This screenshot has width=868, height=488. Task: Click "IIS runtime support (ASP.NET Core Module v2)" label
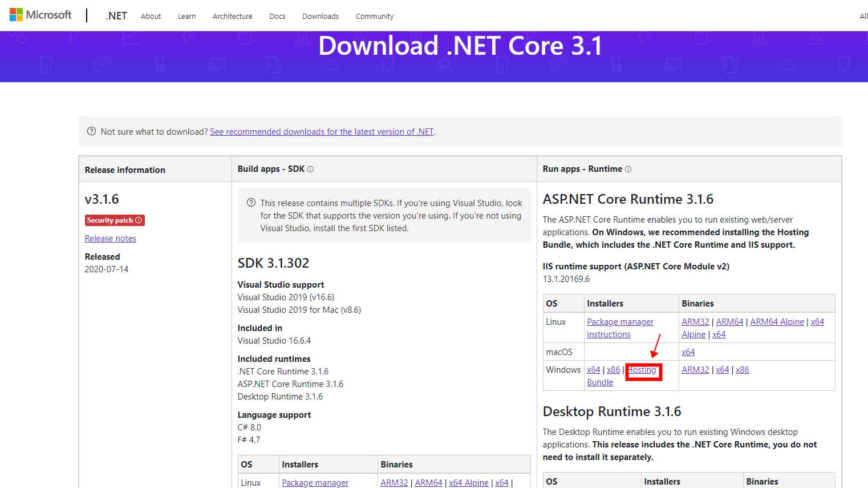[x=636, y=267]
